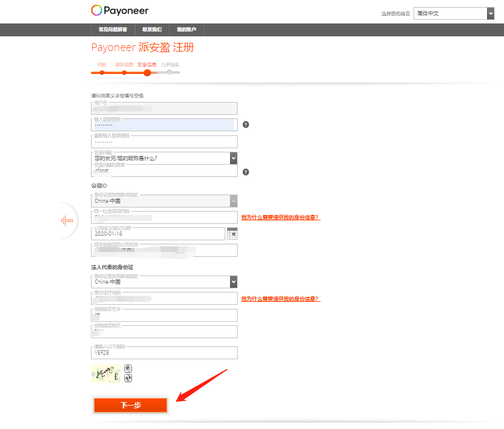This screenshot has width=504, height=429.
Task: Click the help icon beside the security answer field
Action: 246,172
